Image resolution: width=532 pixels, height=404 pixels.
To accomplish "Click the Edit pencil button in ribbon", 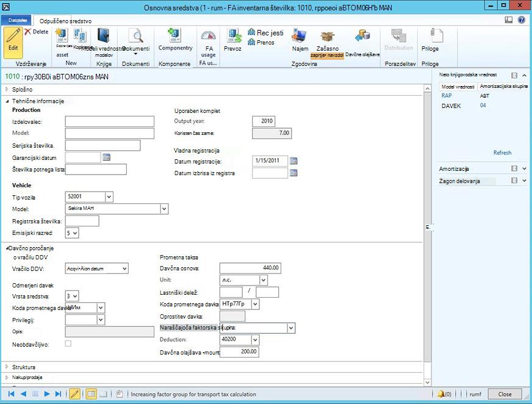I will click(13, 42).
